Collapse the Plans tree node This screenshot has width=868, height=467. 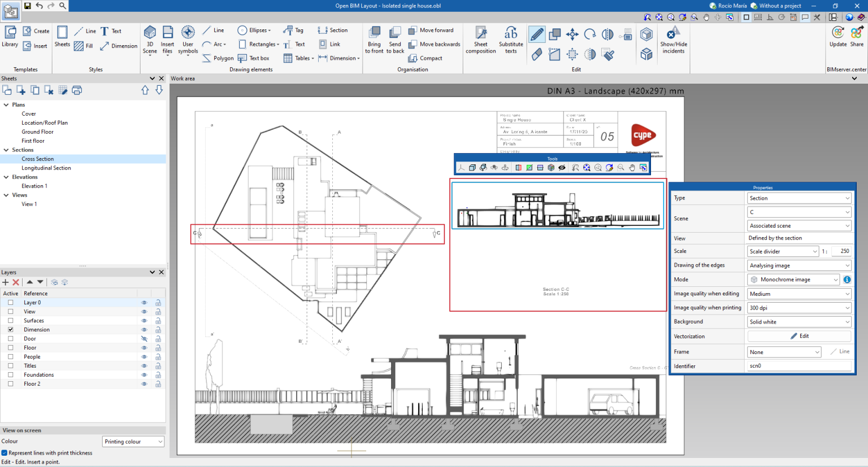[5, 104]
